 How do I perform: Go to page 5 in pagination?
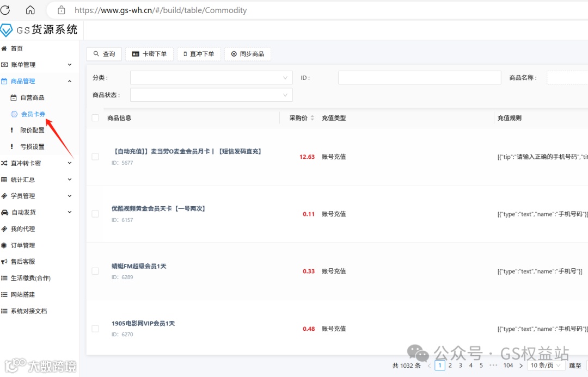[x=481, y=366]
